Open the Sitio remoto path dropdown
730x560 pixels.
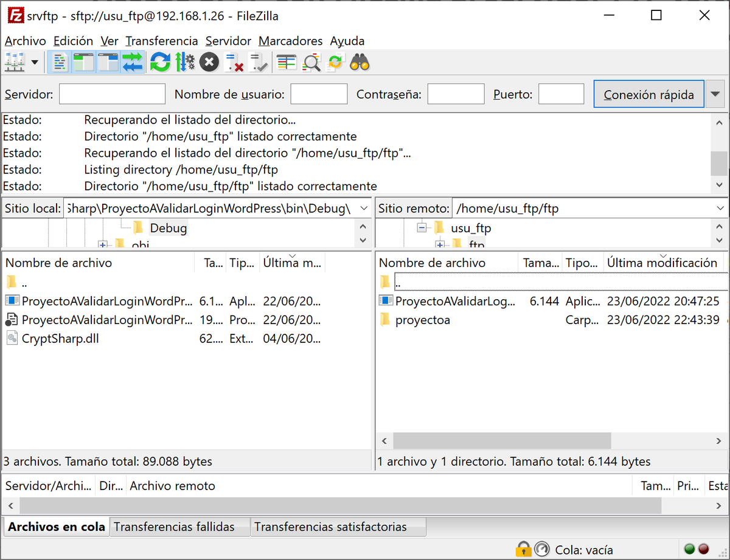[720, 209]
